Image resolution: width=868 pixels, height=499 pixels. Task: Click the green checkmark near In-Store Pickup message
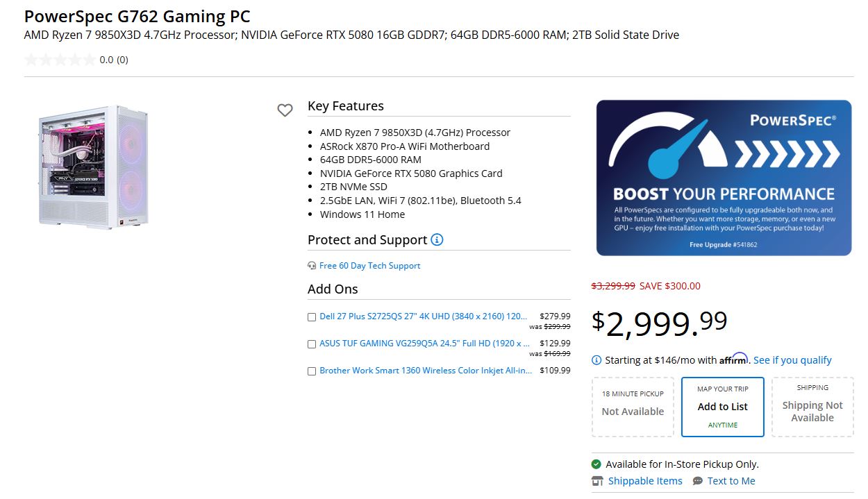[596, 464]
